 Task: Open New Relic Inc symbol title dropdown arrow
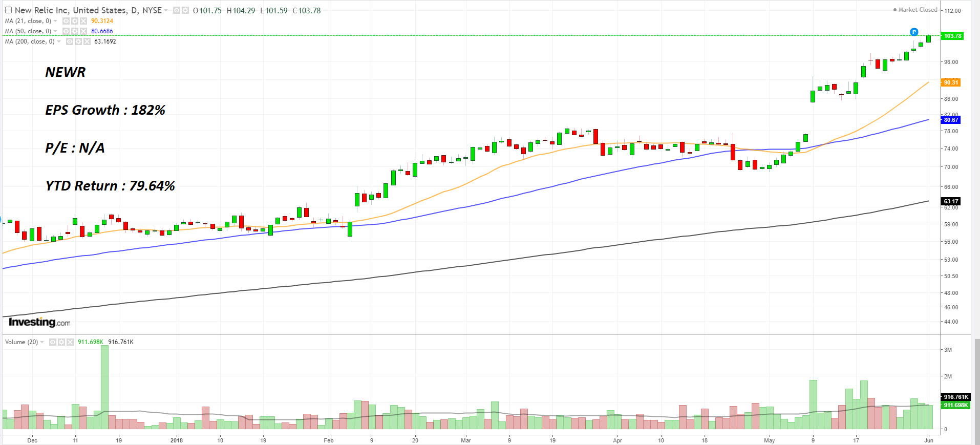click(x=166, y=10)
